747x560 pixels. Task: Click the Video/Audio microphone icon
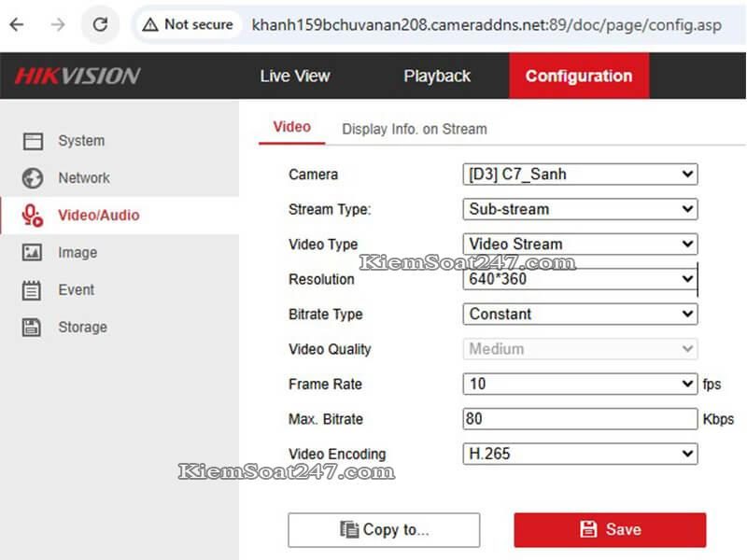coord(33,216)
